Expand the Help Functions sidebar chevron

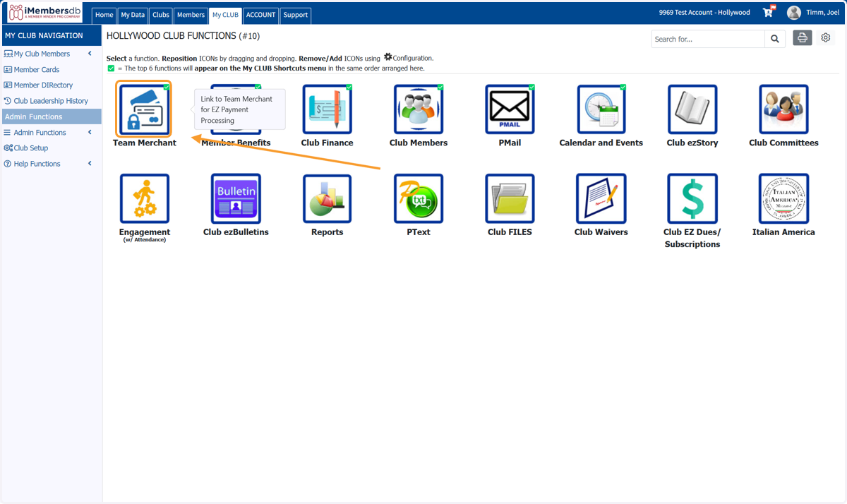[90, 164]
